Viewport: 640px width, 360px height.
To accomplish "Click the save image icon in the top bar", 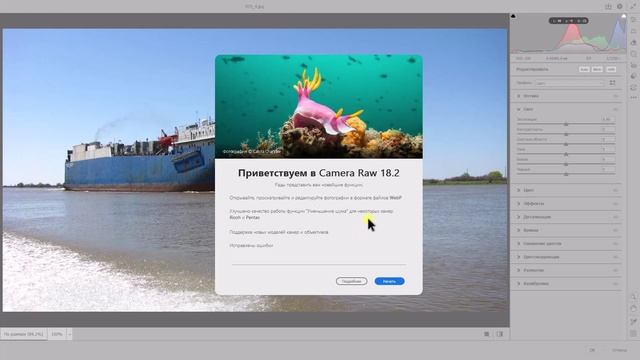I will point(608,7).
